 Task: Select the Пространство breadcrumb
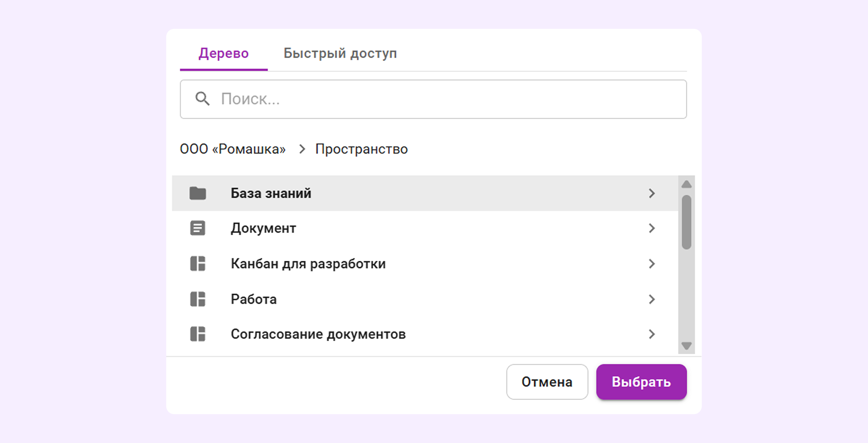[361, 149]
